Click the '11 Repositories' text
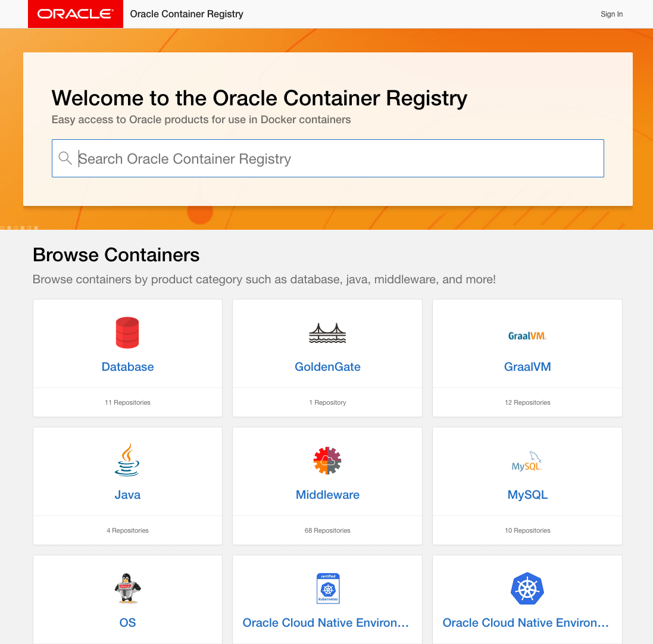Viewport: 653px width, 644px height. click(x=127, y=402)
